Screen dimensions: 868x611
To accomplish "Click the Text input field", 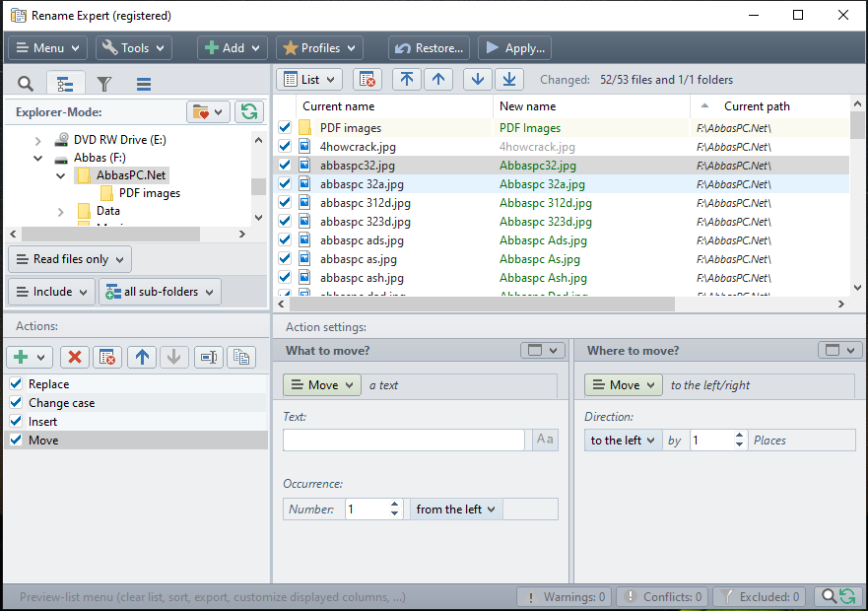I will [x=404, y=440].
